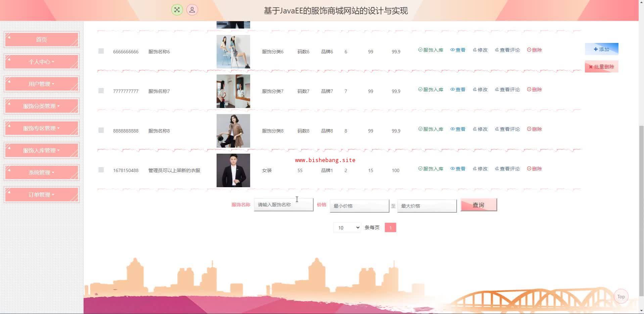Go to 首页 in the sidebar
The height and width of the screenshot is (314, 644).
42,40
